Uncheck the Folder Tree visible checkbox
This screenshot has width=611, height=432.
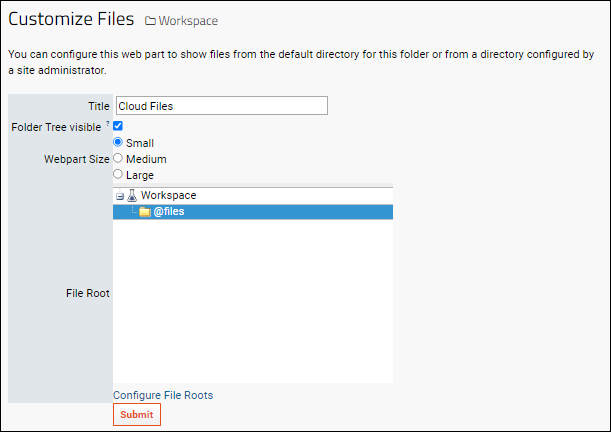tap(118, 126)
